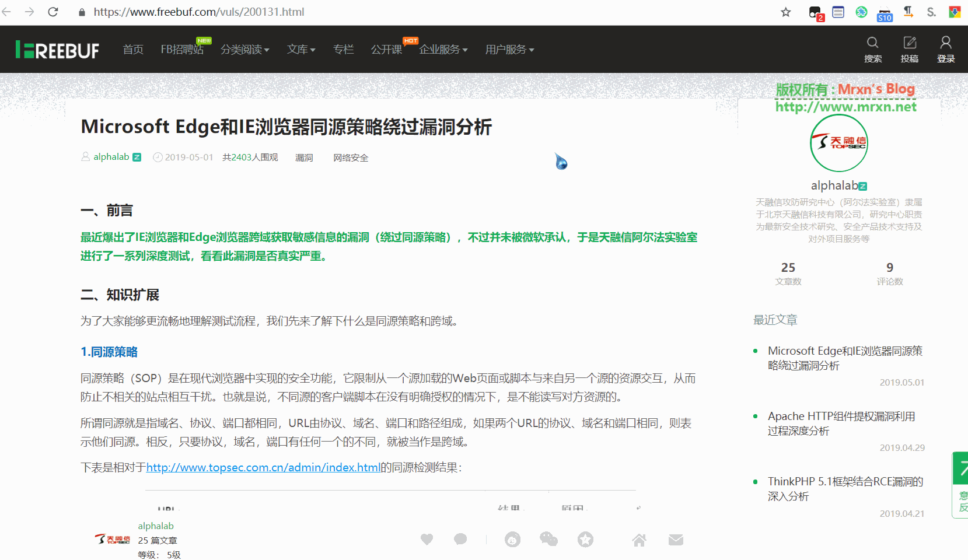Click the 9 评论数 counter
This screenshot has width=968, height=560.
pyautogui.click(x=890, y=274)
